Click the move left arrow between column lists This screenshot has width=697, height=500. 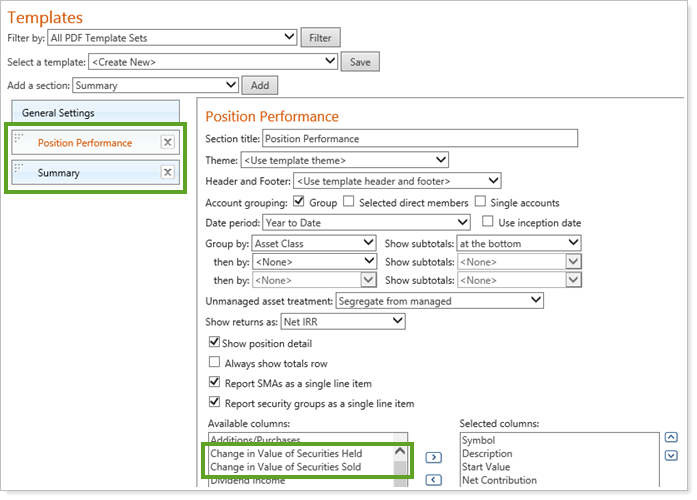(434, 480)
